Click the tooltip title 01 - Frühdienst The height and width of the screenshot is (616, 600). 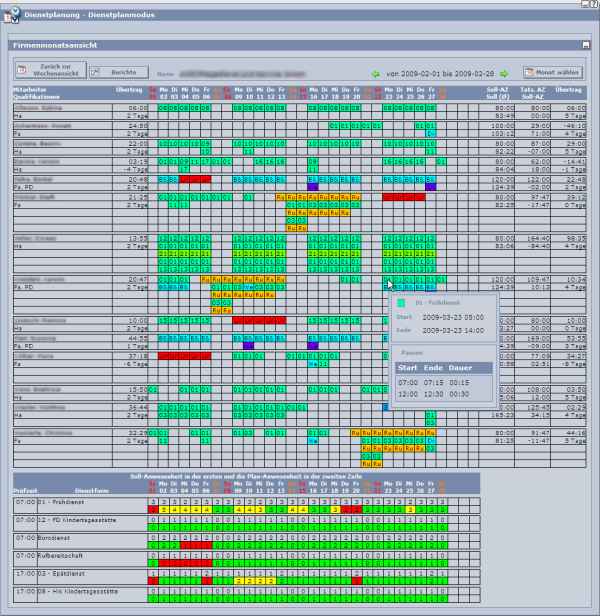point(437,303)
